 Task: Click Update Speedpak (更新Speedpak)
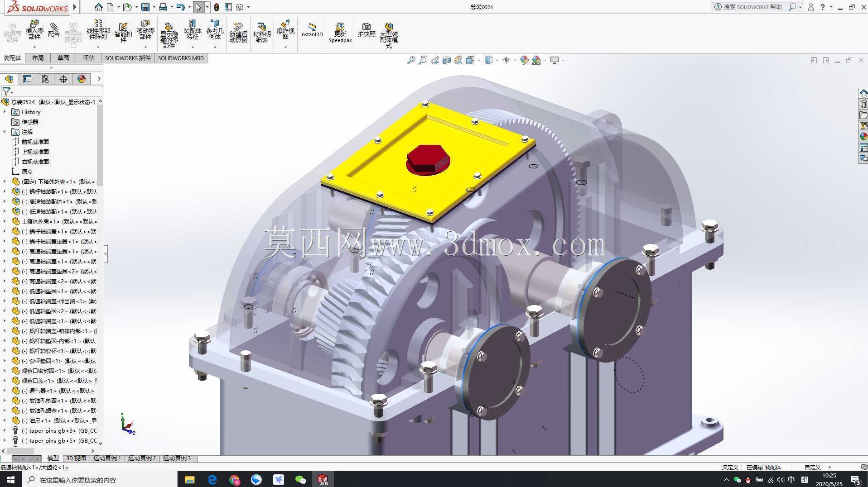[340, 33]
